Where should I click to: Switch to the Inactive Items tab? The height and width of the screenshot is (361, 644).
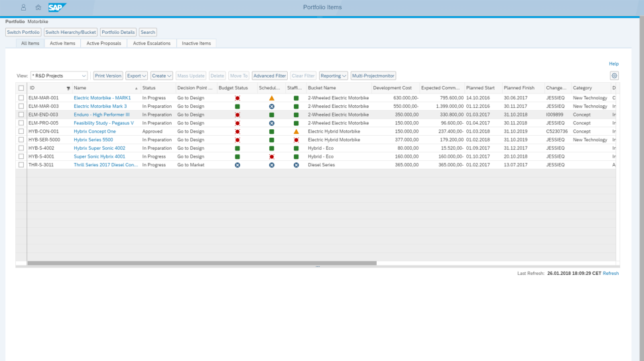pyautogui.click(x=196, y=44)
